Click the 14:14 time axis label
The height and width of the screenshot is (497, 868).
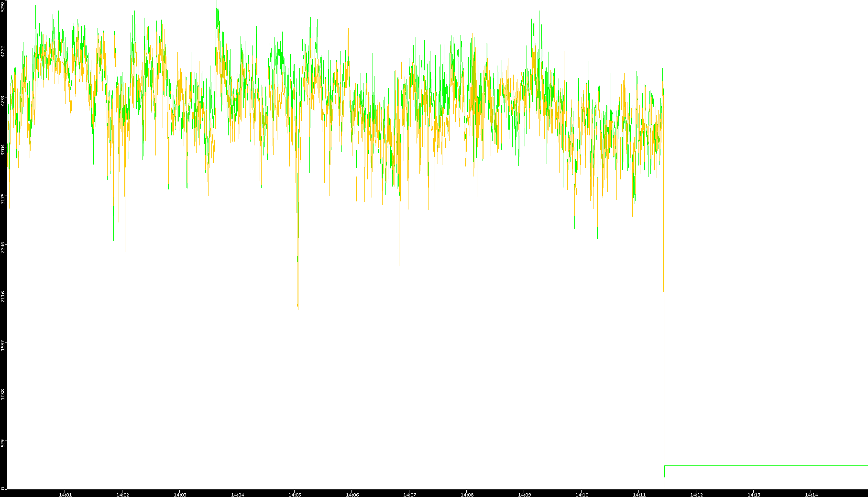point(811,495)
